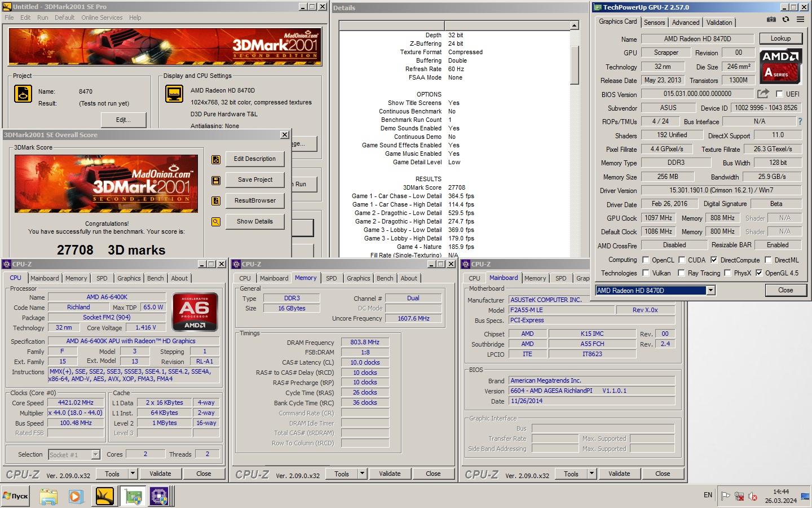Click the Bus Interface question mark icon

pos(800,121)
